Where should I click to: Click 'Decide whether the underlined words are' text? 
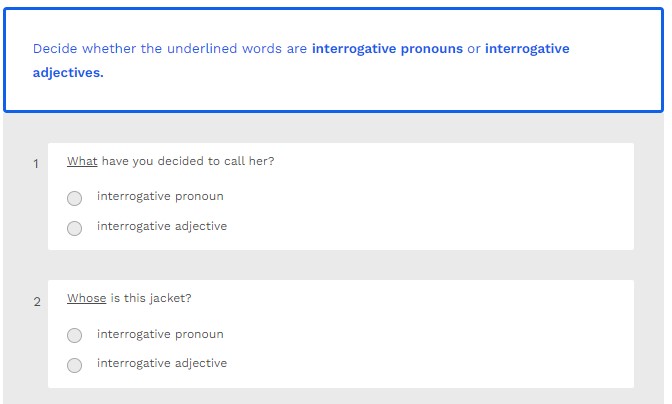coord(170,48)
